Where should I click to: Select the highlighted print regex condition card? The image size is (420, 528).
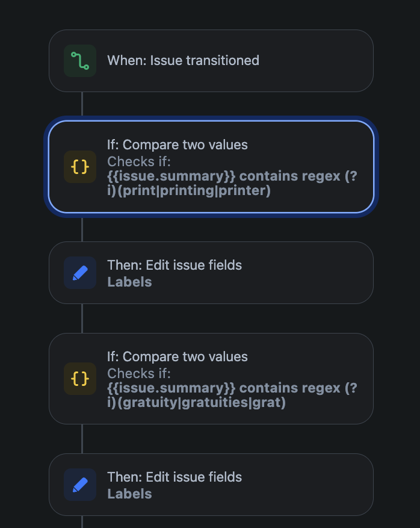pyautogui.click(x=211, y=167)
